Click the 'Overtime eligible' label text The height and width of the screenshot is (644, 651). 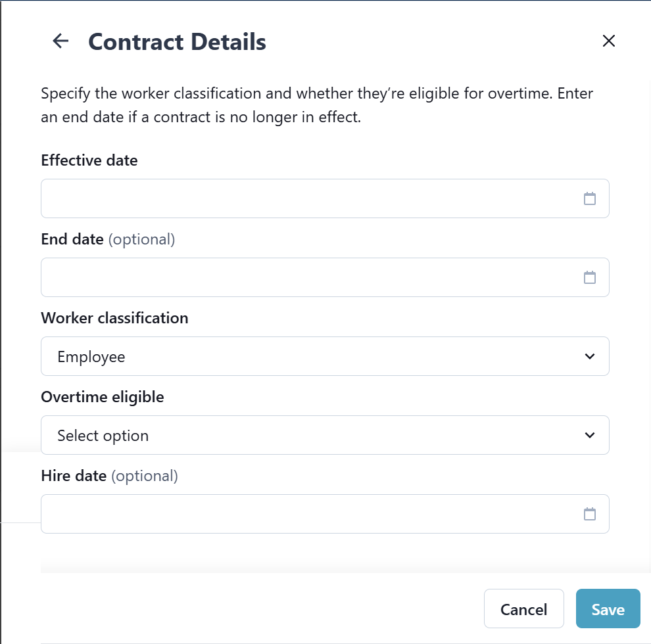(x=103, y=397)
